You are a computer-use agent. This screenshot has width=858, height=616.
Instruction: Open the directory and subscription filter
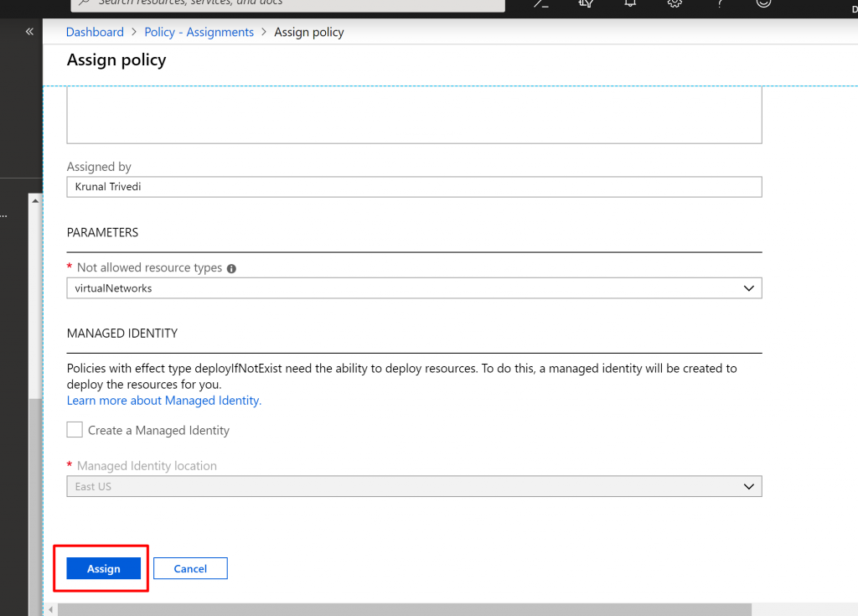point(586,3)
